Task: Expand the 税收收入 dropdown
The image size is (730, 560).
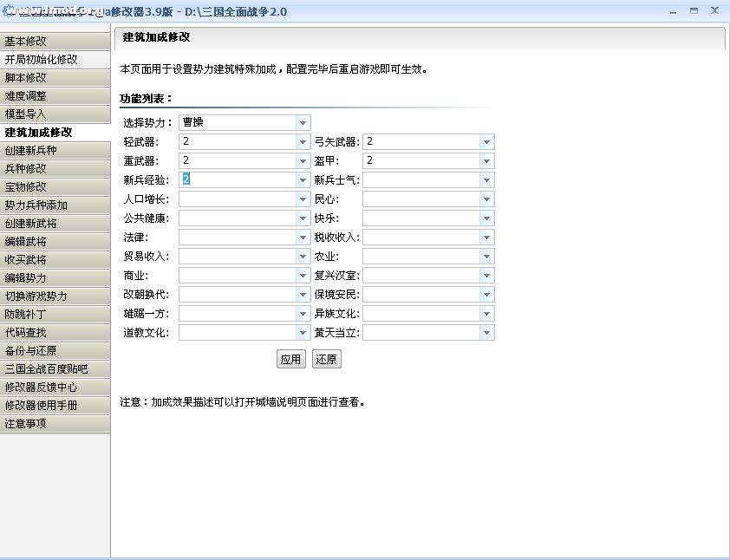Action: pyautogui.click(x=486, y=238)
